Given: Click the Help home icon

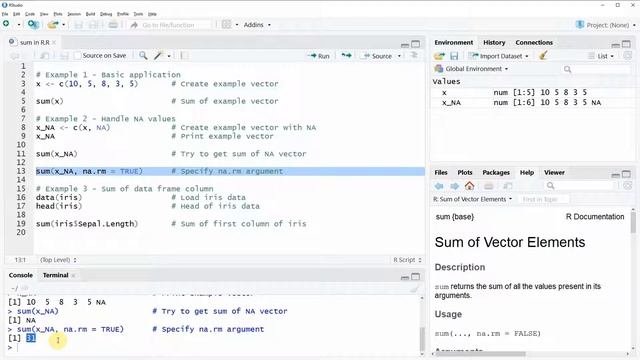Looking at the screenshot, I should (469, 186).
